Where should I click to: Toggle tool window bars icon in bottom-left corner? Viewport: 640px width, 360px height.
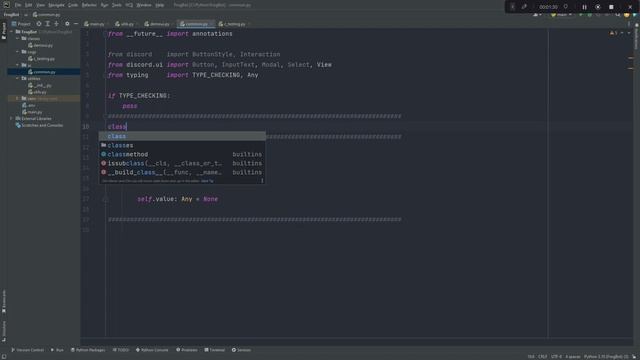(x=4, y=356)
